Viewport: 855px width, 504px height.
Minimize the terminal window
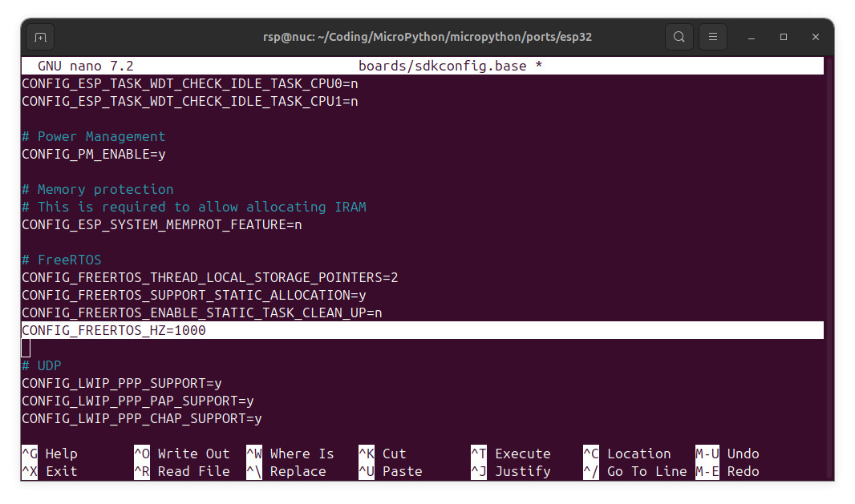[752, 37]
